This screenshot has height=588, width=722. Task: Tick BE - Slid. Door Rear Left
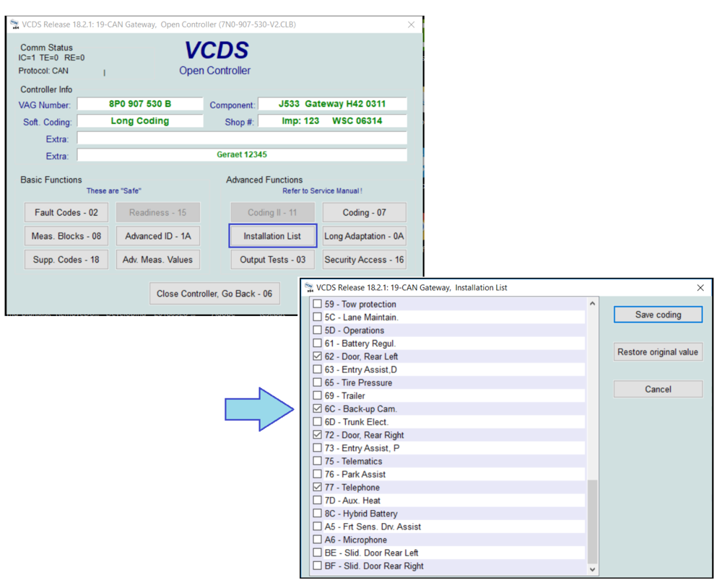coord(317,553)
